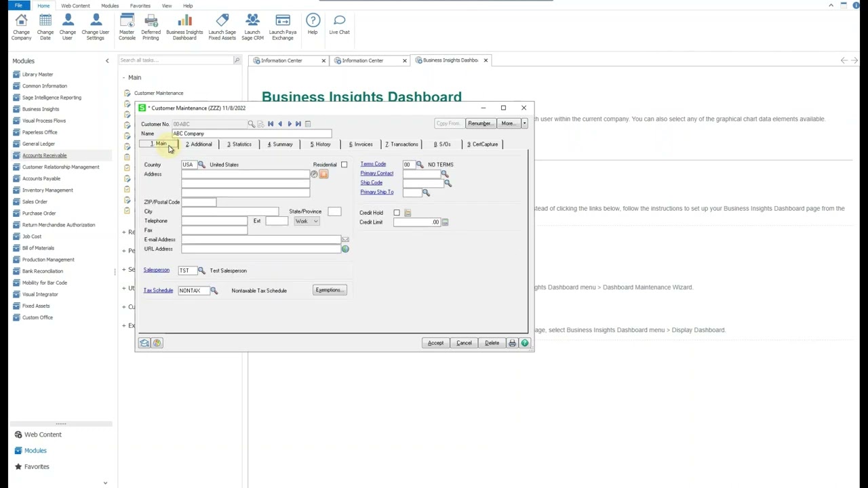868x488 pixels.
Task: Jump to last customer record
Action: (x=298, y=124)
